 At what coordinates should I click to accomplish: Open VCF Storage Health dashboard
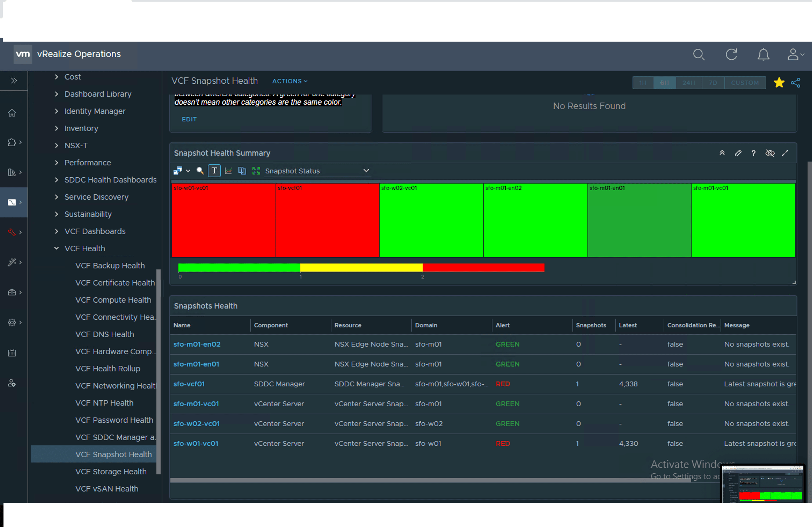(x=111, y=471)
